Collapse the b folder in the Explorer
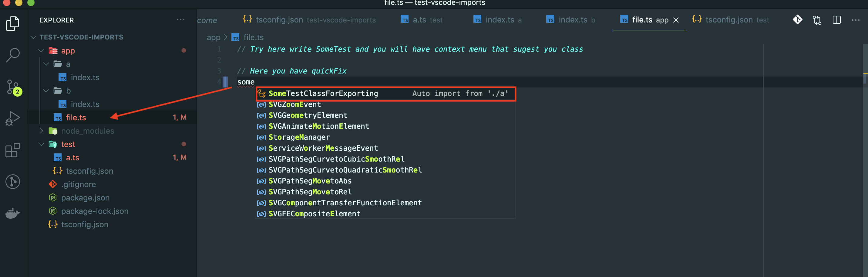 click(46, 91)
